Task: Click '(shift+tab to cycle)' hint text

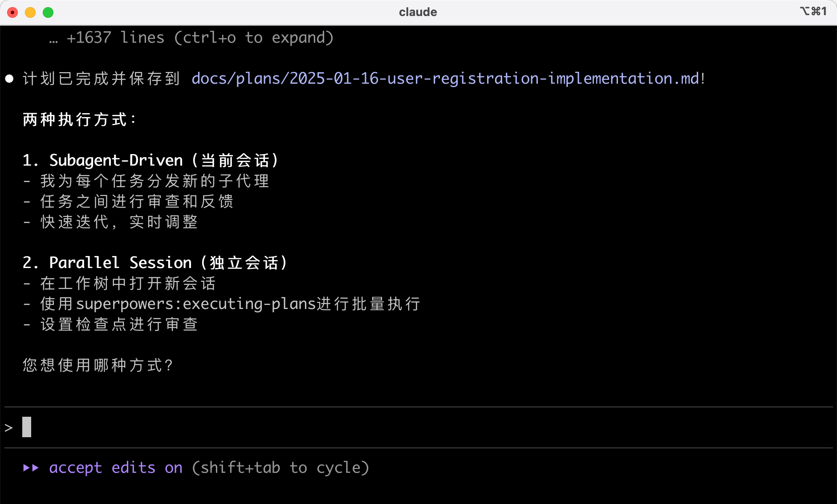Action: (x=280, y=468)
